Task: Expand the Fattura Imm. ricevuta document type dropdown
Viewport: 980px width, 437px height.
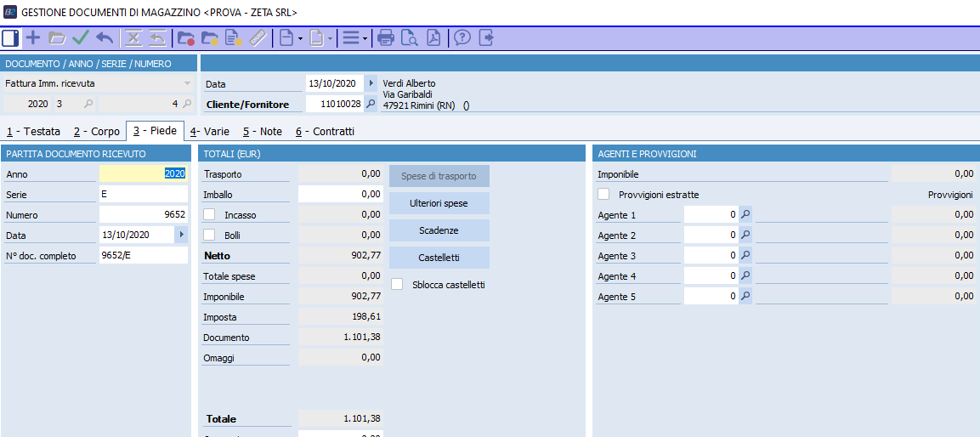Action: tap(187, 83)
